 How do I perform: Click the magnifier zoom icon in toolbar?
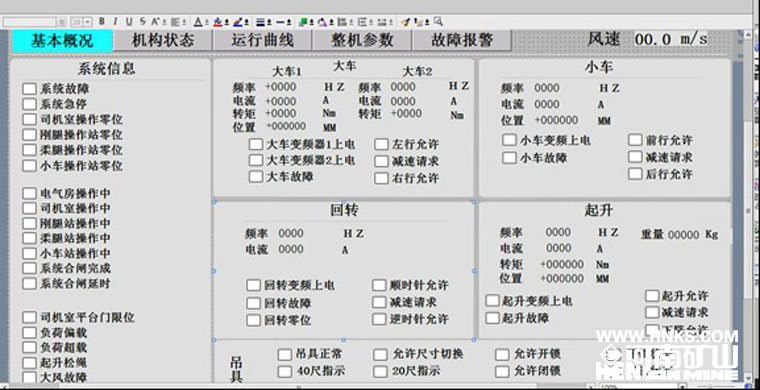coord(438,21)
